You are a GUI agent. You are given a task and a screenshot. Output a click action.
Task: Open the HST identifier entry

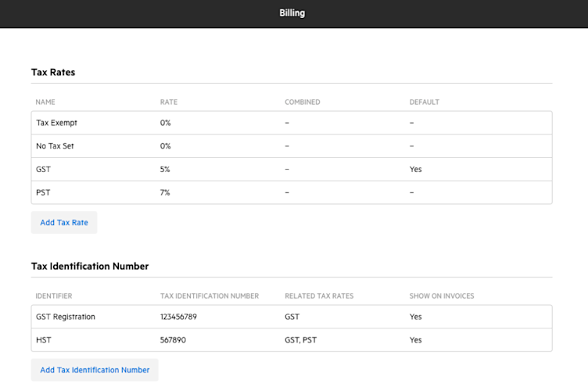43,340
